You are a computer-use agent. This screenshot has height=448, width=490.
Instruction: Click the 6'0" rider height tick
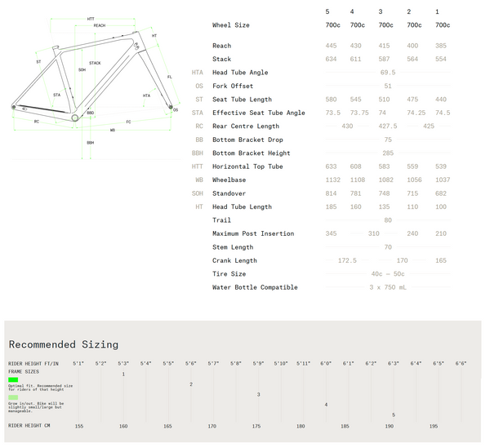coord(326,362)
